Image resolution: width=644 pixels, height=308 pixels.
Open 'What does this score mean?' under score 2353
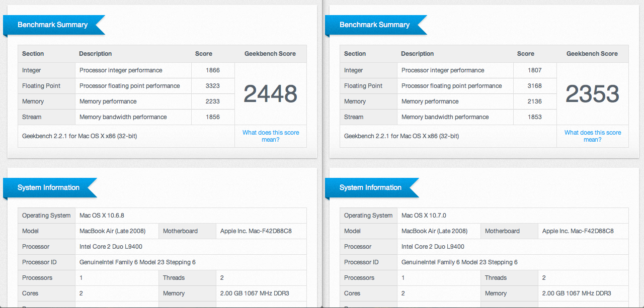593,136
